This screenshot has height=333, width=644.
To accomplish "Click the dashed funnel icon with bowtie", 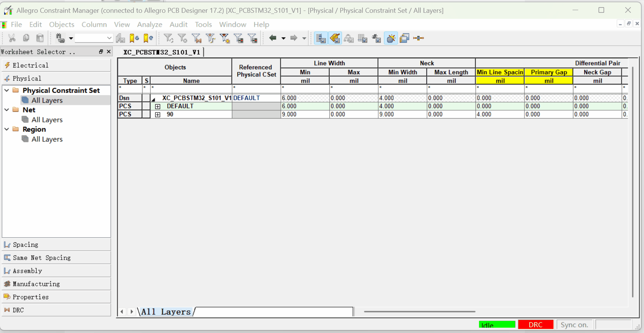I will 197,38.
